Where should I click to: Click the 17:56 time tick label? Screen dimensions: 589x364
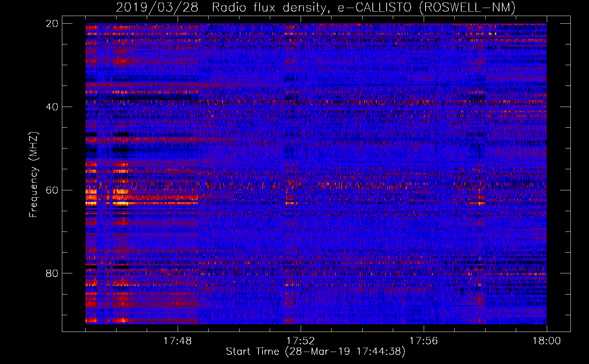[423, 341]
